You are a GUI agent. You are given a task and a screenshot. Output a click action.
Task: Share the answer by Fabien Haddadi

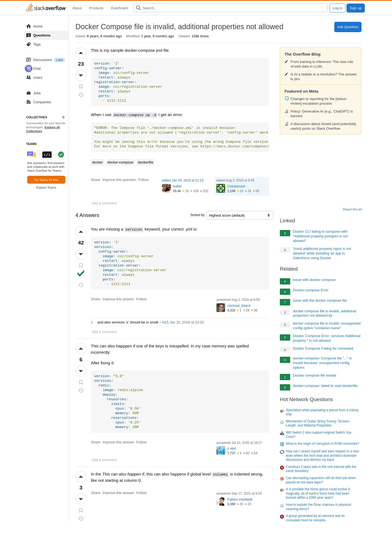(x=96, y=493)
